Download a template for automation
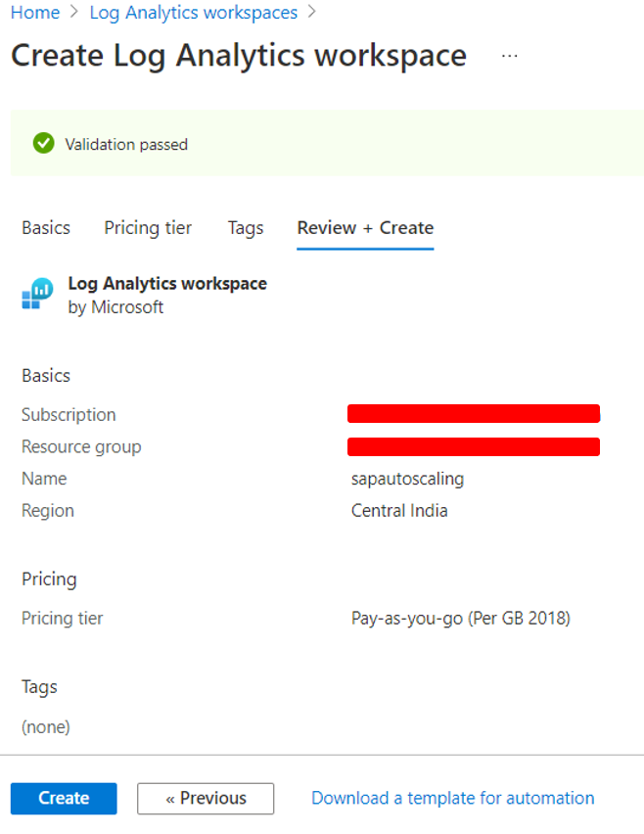Screen dimensions: 644x834 click(x=452, y=798)
